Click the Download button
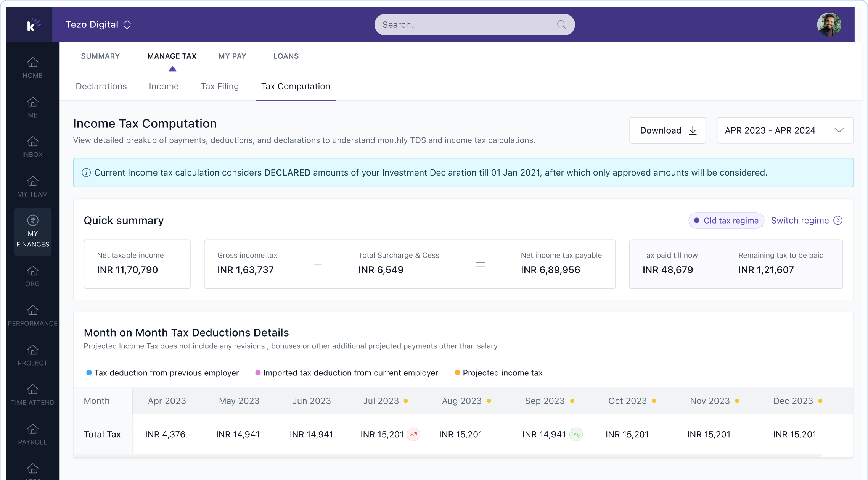 667,130
